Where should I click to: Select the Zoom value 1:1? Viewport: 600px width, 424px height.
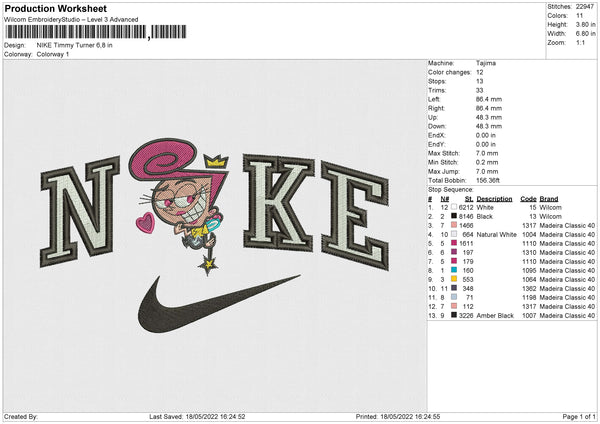(x=580, y=42)
